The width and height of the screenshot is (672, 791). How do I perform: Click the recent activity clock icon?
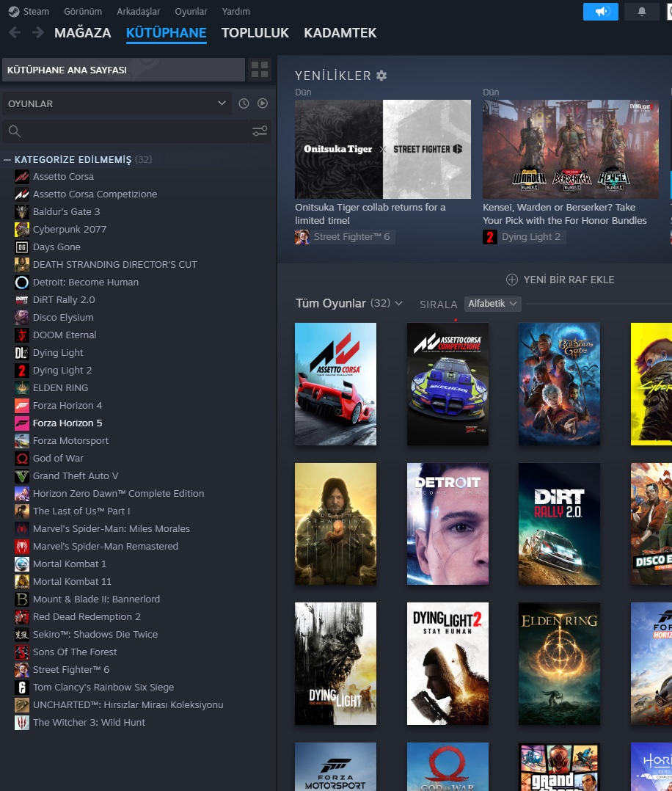click(244, 103)
